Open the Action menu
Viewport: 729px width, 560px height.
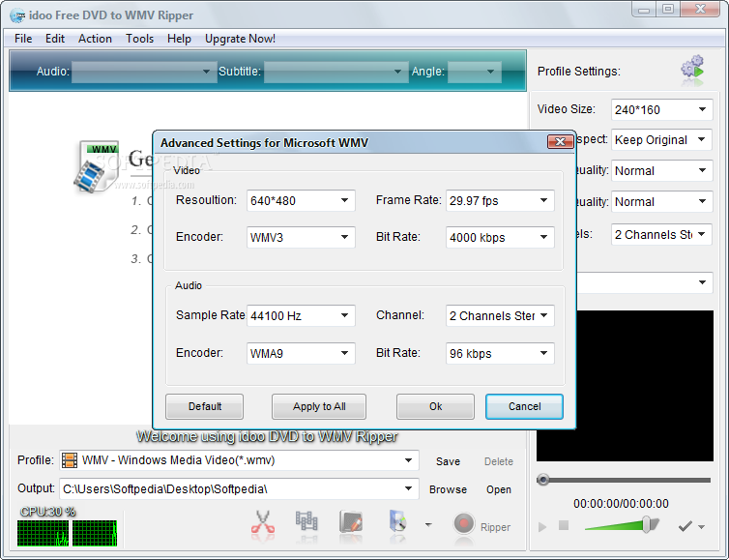[x=95, y=39]
